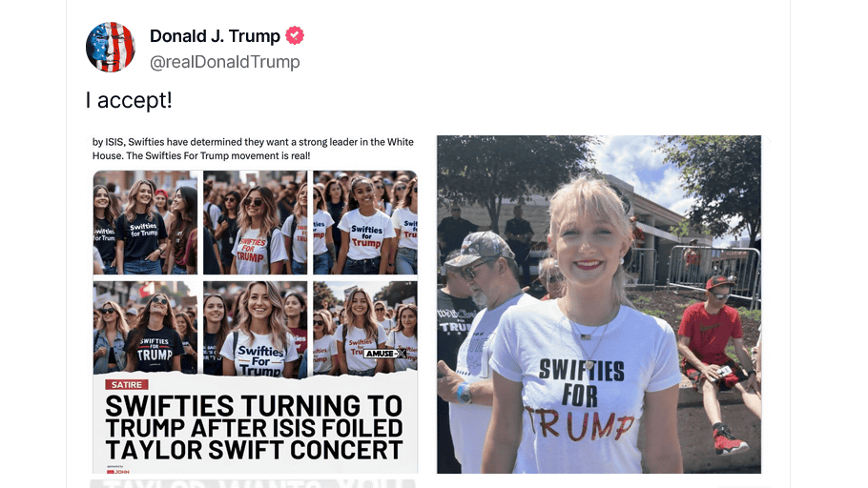Click the flag-painted profile avatar
Viewport: 868px width, 488px height.
click(111, 48)
